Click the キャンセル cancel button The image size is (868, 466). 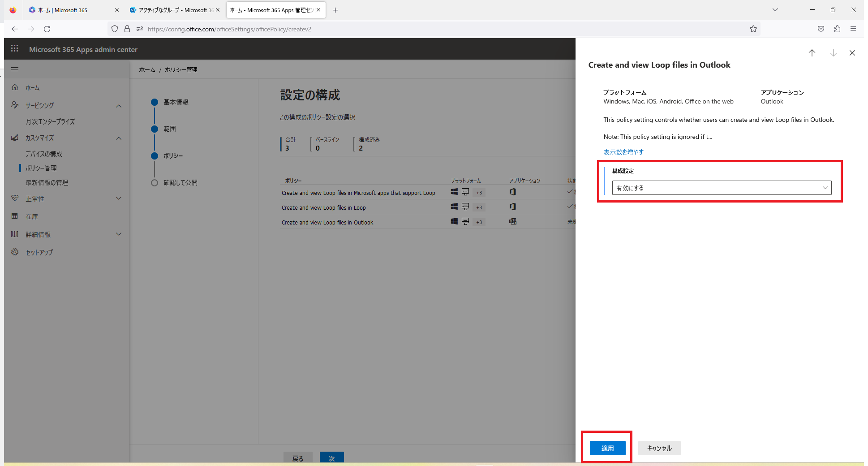659,448
